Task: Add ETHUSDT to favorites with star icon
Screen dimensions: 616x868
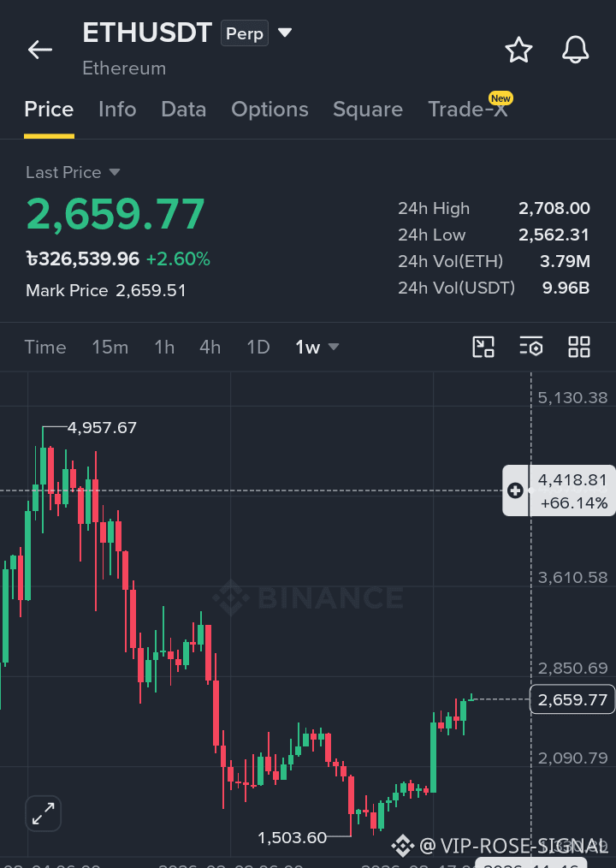Action: [518, 50]
